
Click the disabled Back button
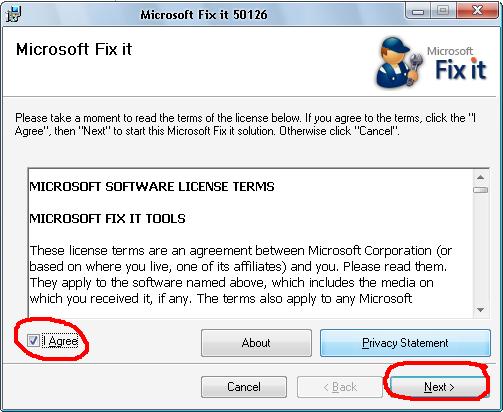pos(340,387)
